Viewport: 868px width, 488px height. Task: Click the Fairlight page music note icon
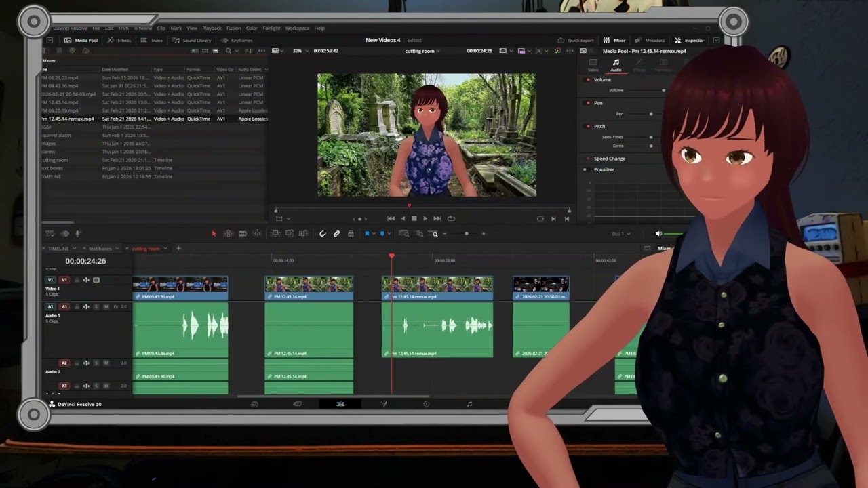pyautogui.click(x=469, y=404)
